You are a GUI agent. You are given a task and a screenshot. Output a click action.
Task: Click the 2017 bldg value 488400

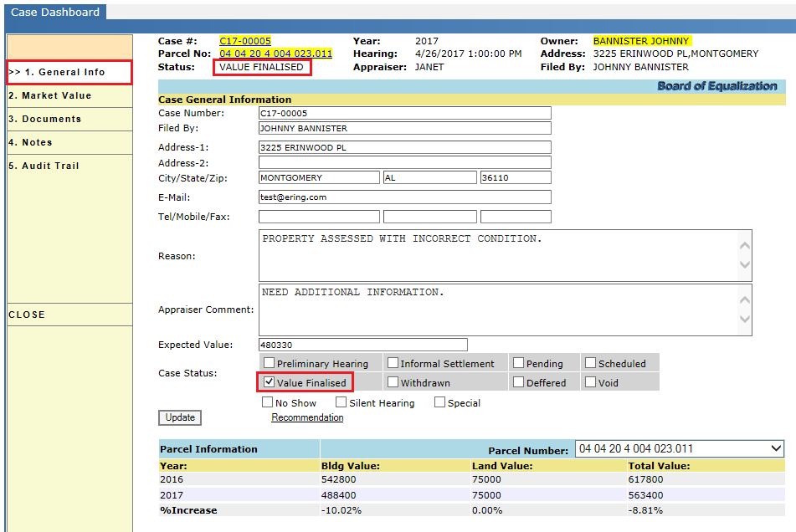pos(339,495)
